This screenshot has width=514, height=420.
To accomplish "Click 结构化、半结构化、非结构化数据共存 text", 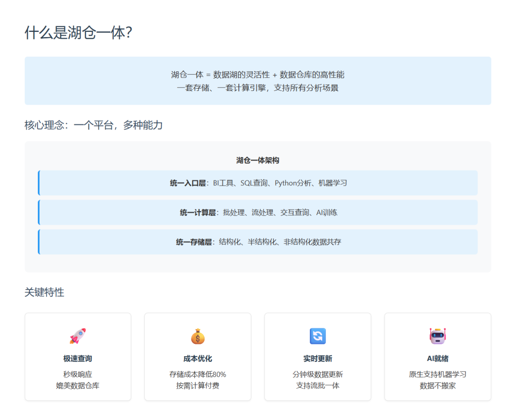I will coord(280,242).
